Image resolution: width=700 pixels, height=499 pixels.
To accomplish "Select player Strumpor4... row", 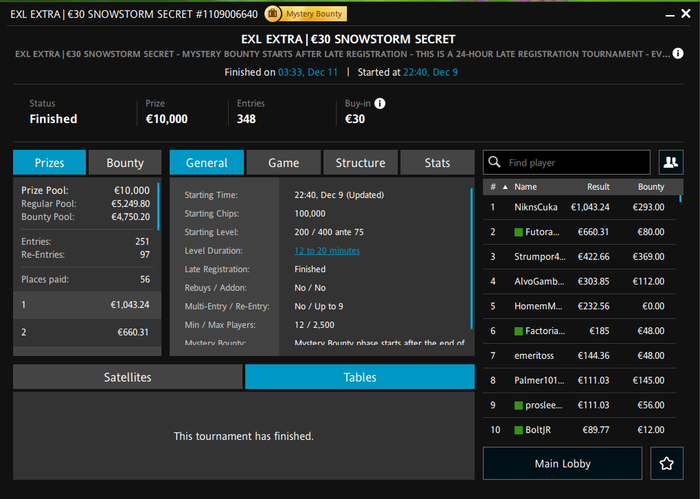I will click(x=579, y=257).
